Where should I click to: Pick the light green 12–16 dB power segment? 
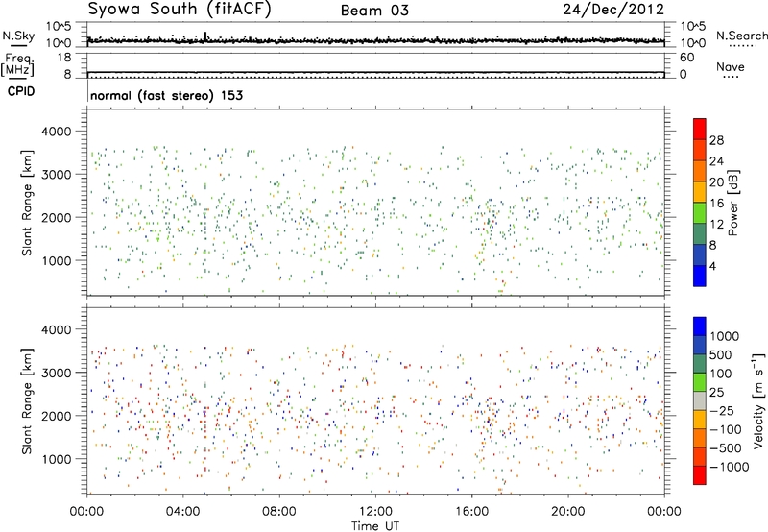[x=700, y=213]
